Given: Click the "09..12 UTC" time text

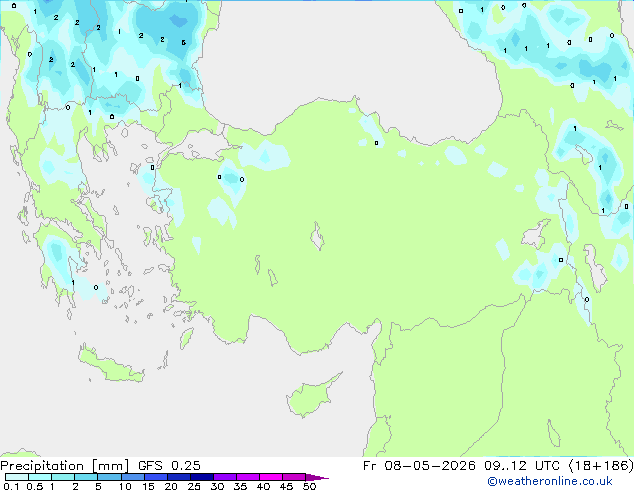Looking at the screenshot, I should [x=522, y=466].
